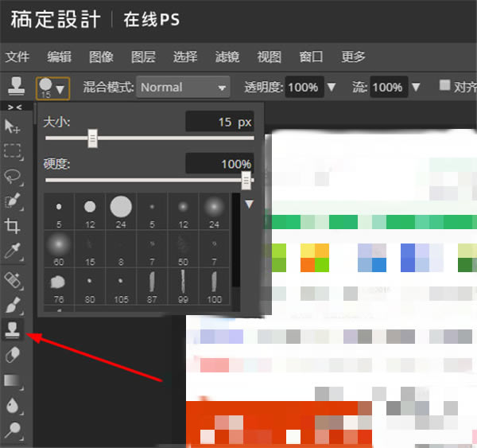This screenshot has height=448, width=477.
Task: Click the stamp icon in options bar
Action: [x=16, y=87]
